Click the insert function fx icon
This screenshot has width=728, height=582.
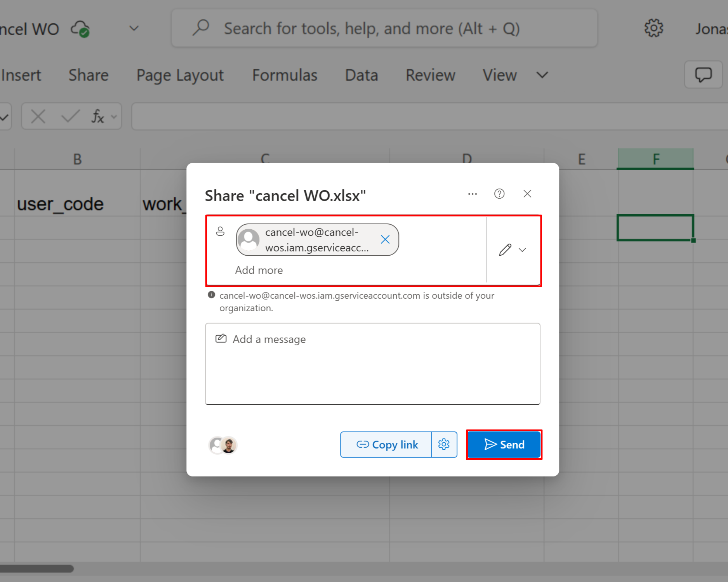click(97, 116)
